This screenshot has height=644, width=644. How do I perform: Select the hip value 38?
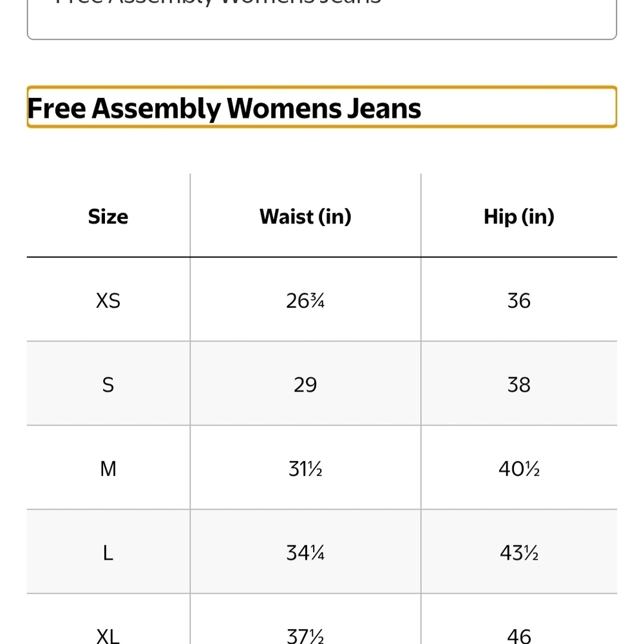(x=518, y=385)
